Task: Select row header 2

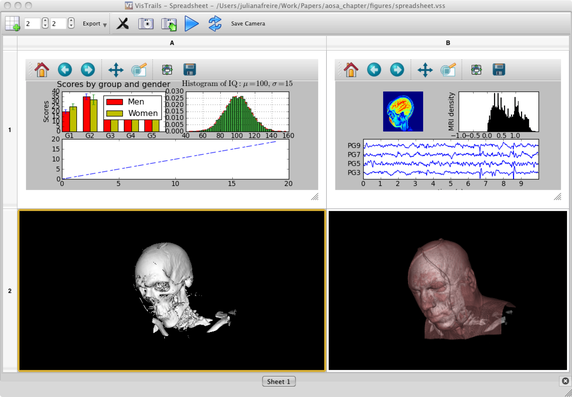Action: (9, 291)
